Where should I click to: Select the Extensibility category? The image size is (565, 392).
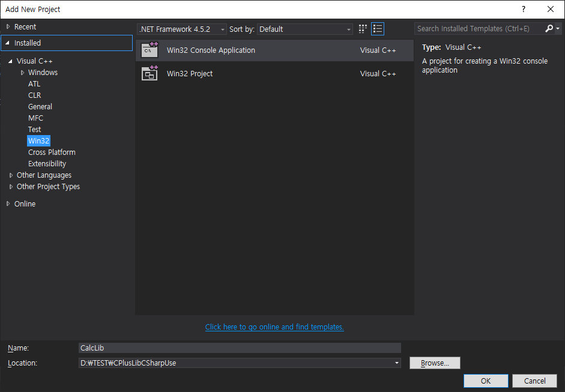[x=47, y=163]
